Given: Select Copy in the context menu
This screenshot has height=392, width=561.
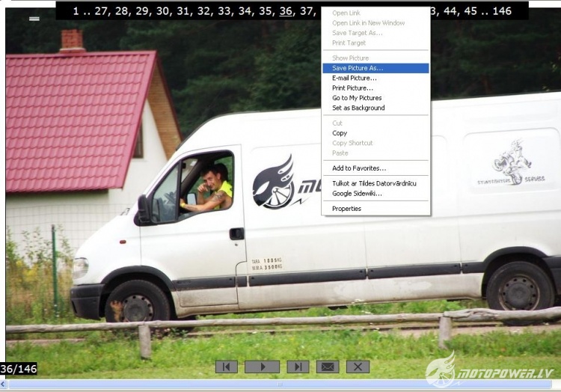Looking at the screenshot, I should coord(375,133).
